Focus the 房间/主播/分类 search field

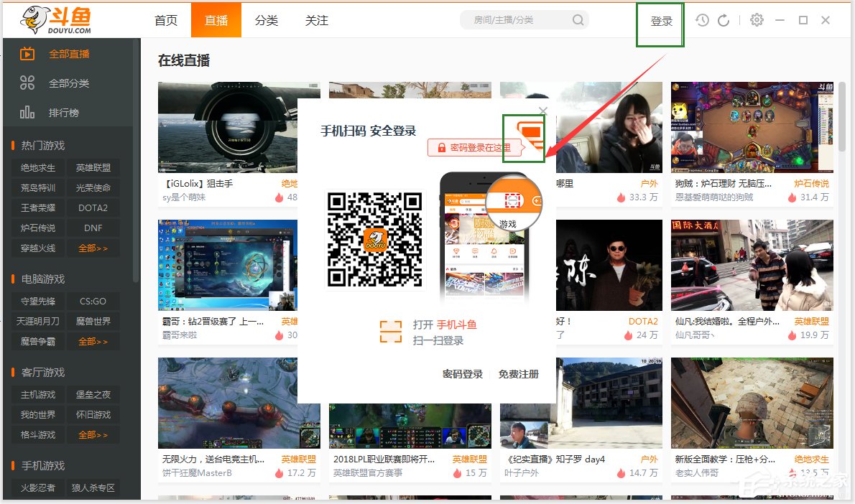524,20
